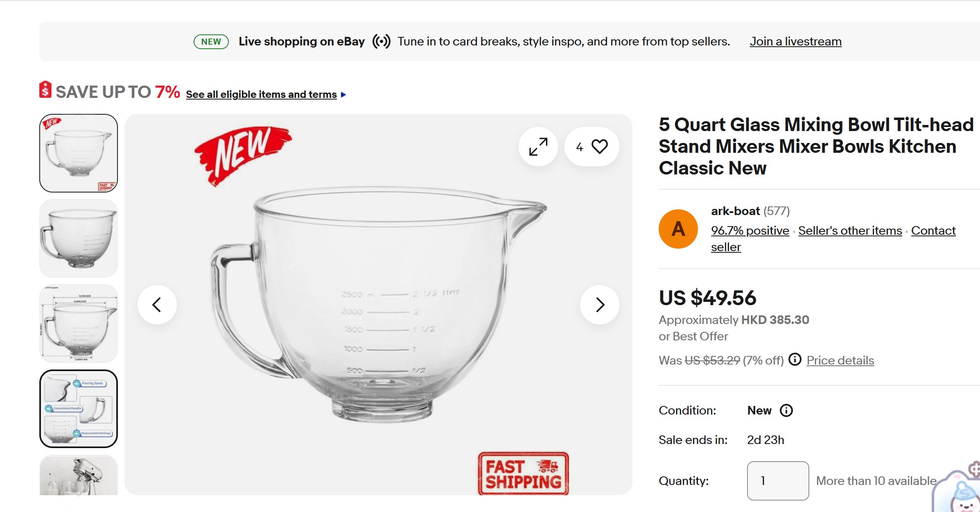View the 96.7% positive feedback link

pyautogui.click(x=750, y=231)
